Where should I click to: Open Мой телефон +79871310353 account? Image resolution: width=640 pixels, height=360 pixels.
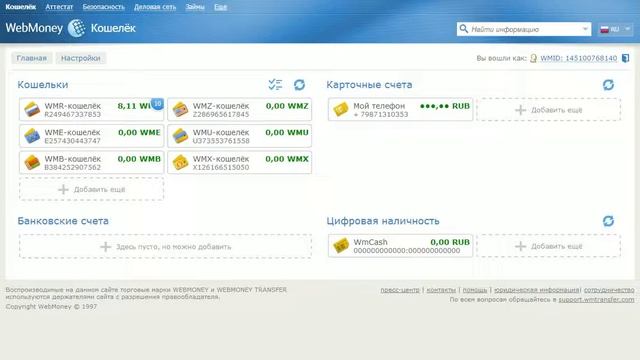coord(400,109)
